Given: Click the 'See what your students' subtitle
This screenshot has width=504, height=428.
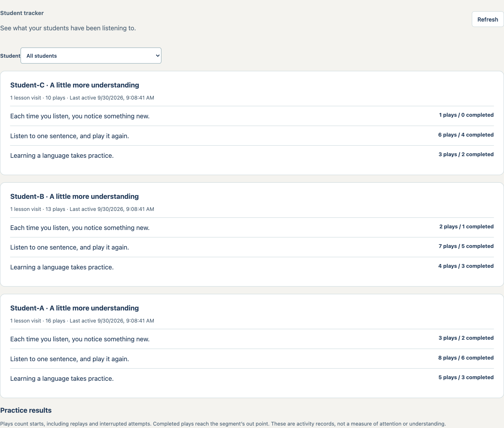Looking at the screenshot, I should pos(68,28).
